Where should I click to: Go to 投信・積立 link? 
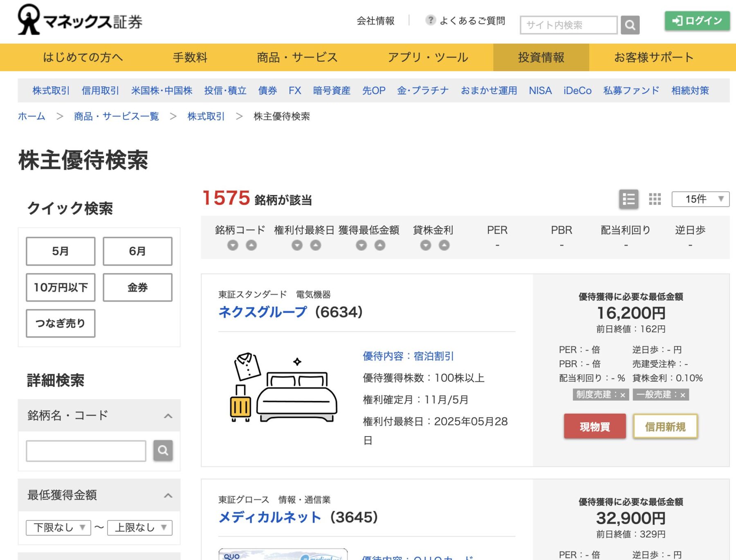[x=225, y=90]
